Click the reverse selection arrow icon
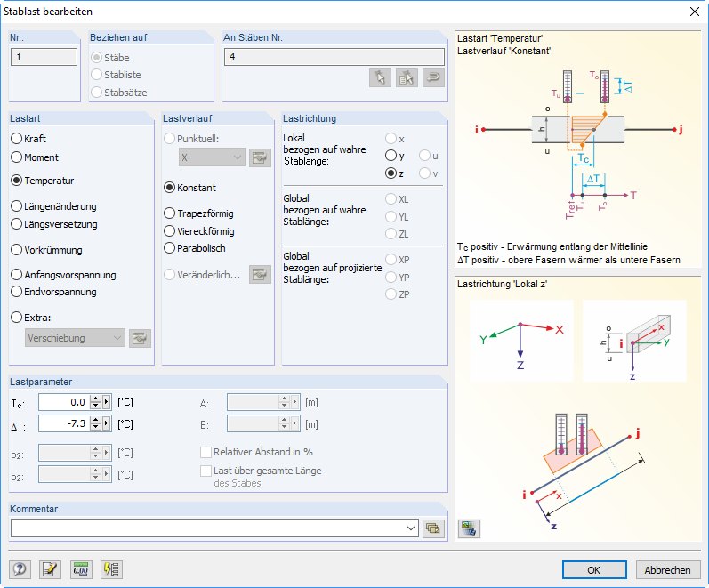Screen dimensions: 709x588 433,77
